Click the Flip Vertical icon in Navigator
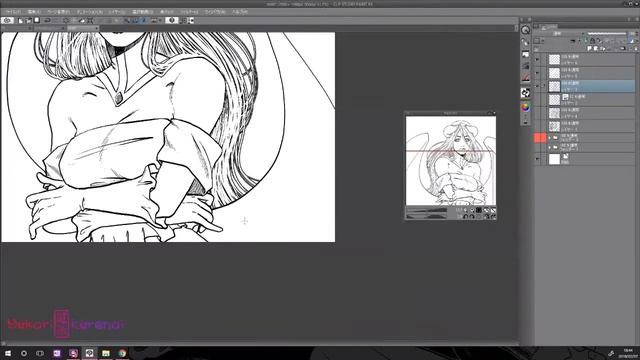 tap(493, 217)
